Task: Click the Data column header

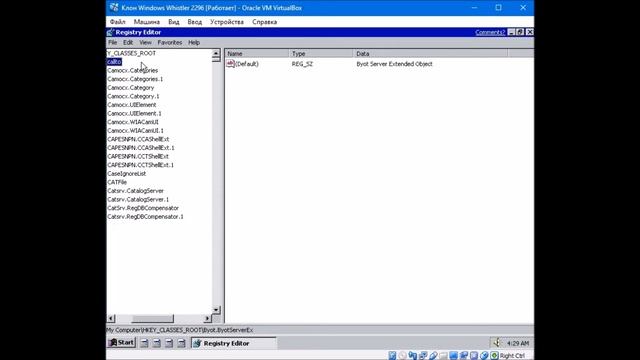Action: tap(431, 53)
